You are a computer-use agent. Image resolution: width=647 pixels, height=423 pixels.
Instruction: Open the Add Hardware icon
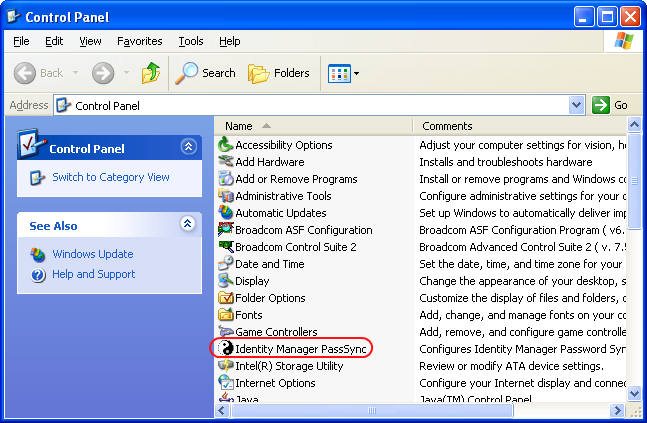(x=226, y=162)
